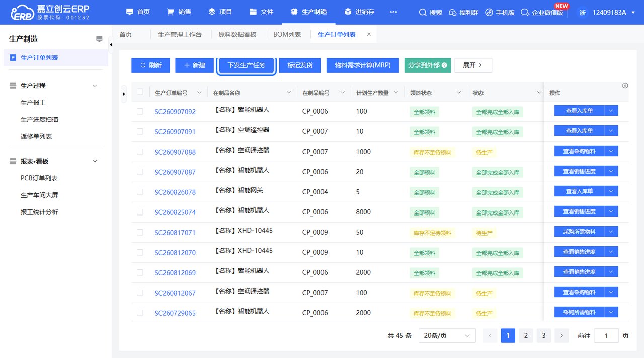Go to page 3
This screenshot has height=358, width=644.
coord(543,335)
